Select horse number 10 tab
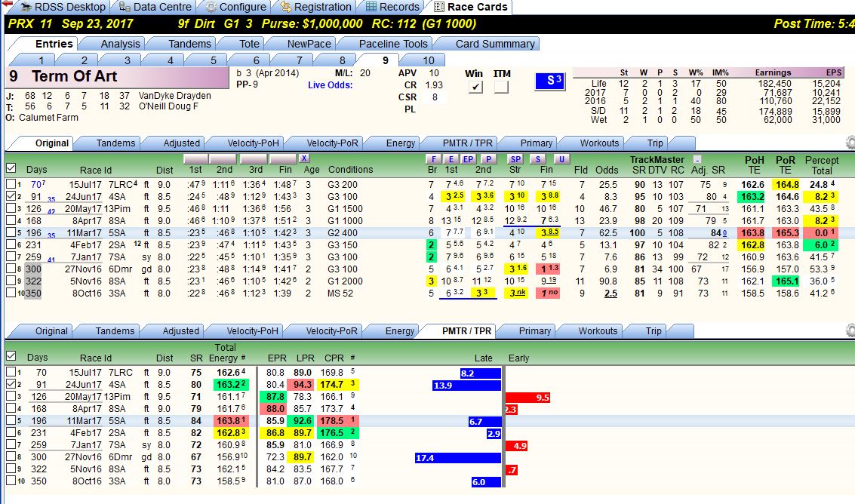Screen dimensions: 855x504 click(429, 60)
